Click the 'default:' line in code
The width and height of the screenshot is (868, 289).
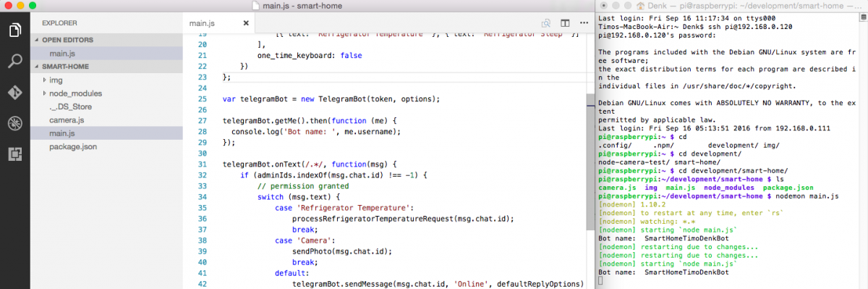click(x=292, y=272)
